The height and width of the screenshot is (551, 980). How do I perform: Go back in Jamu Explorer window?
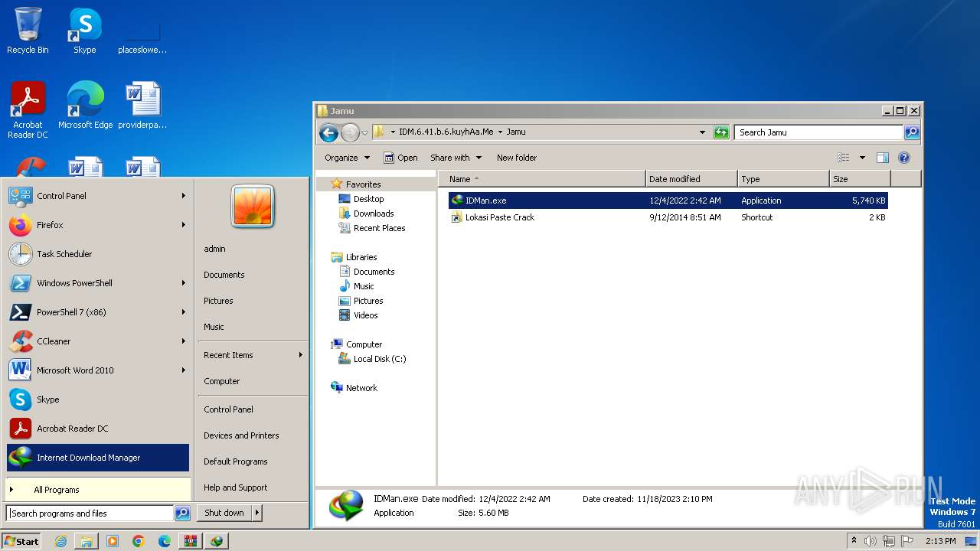[328, 133]
